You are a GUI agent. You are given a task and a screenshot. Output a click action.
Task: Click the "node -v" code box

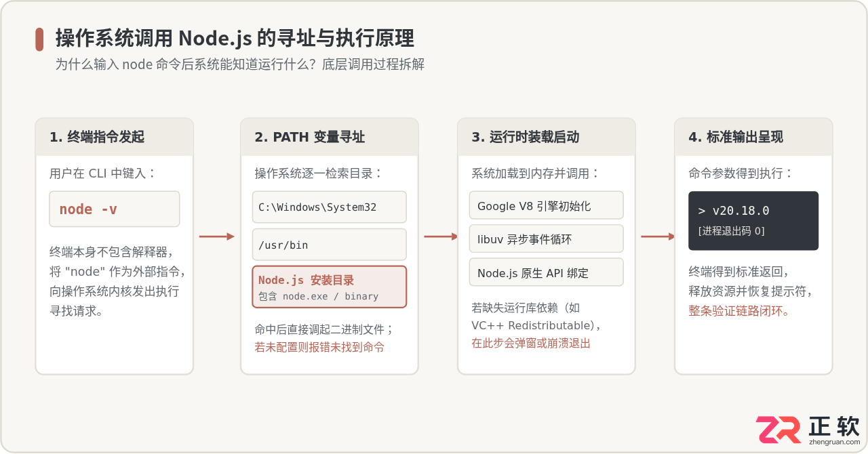tap(115, 209)
